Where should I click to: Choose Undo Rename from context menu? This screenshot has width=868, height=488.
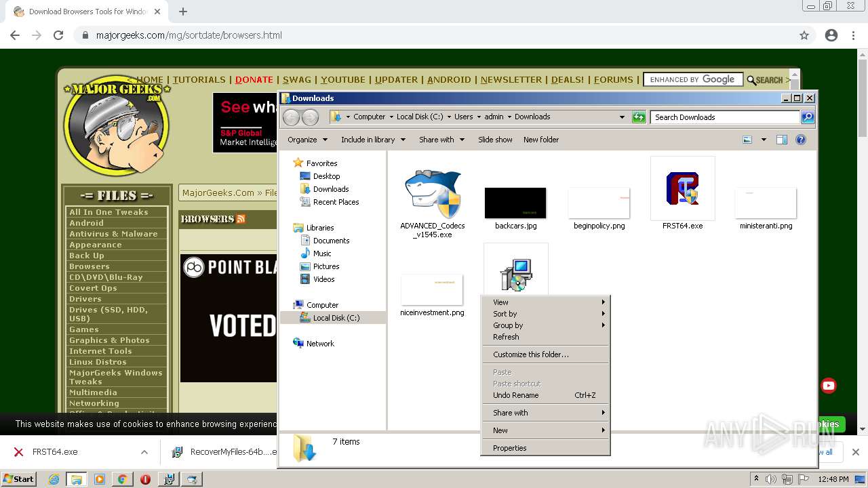[546, 395]
